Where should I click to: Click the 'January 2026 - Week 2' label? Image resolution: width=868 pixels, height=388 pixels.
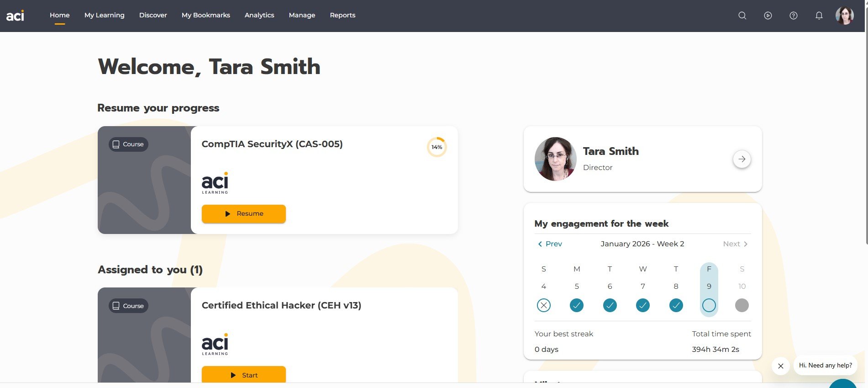pyautogui.click(x=642, y=244)
